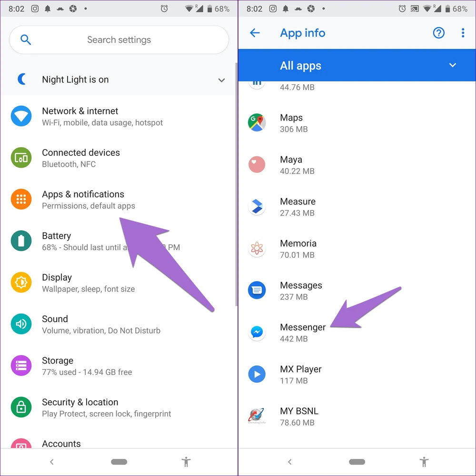Tap accessibility button on left navigation bar
Viewport: 476px width, 476px height.
point(186,462)
